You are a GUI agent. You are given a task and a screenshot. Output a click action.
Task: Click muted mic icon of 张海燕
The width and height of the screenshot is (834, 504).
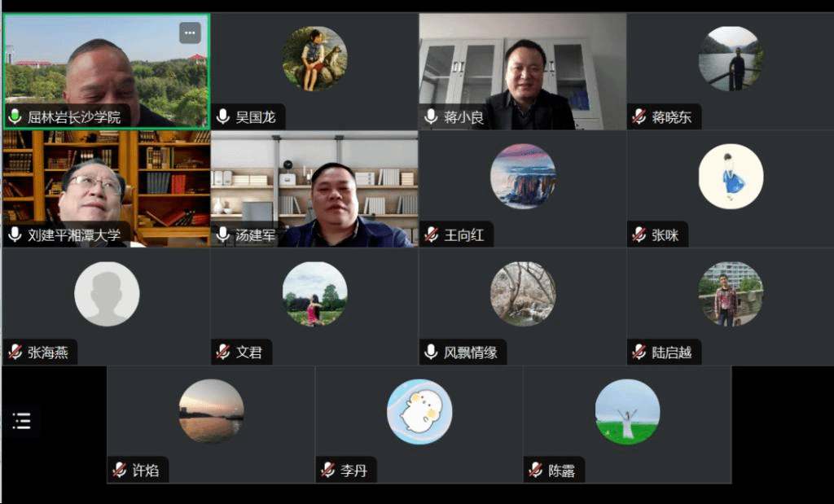(x=15, y=353)
